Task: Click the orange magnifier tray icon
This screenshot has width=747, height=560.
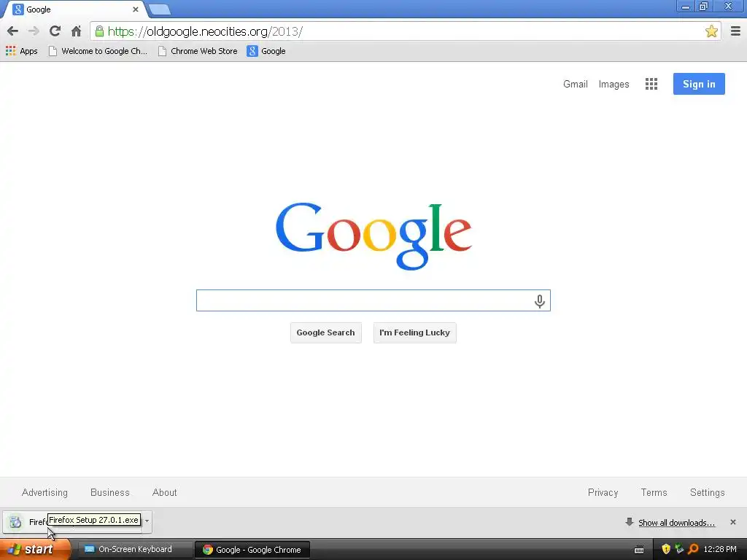Action: [x=693, y=549]
